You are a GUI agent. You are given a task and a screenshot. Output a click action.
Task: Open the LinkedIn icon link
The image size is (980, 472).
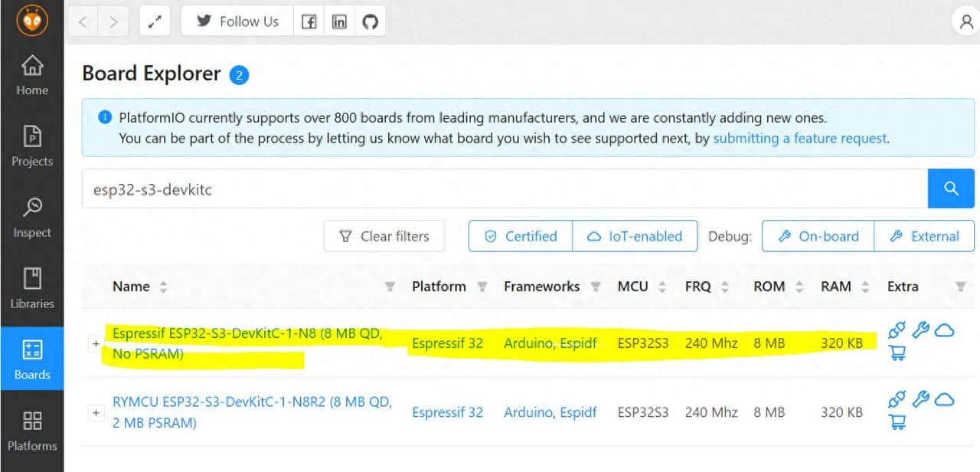tap(339, 21)
